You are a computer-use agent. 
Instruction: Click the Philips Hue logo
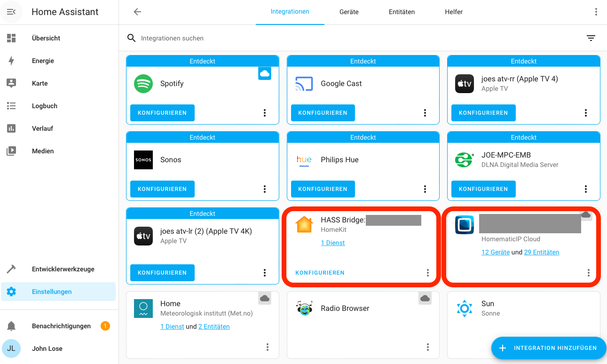(x=304, y=160)
